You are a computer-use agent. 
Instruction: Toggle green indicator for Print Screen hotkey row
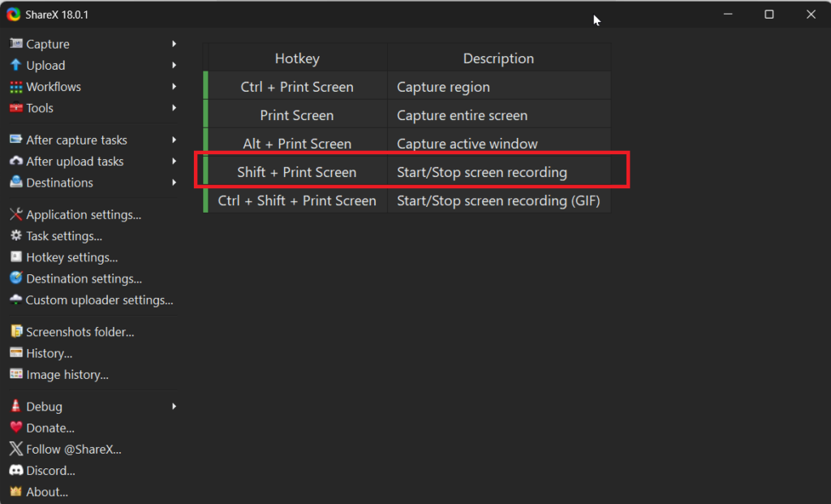(x=206, y=115)
